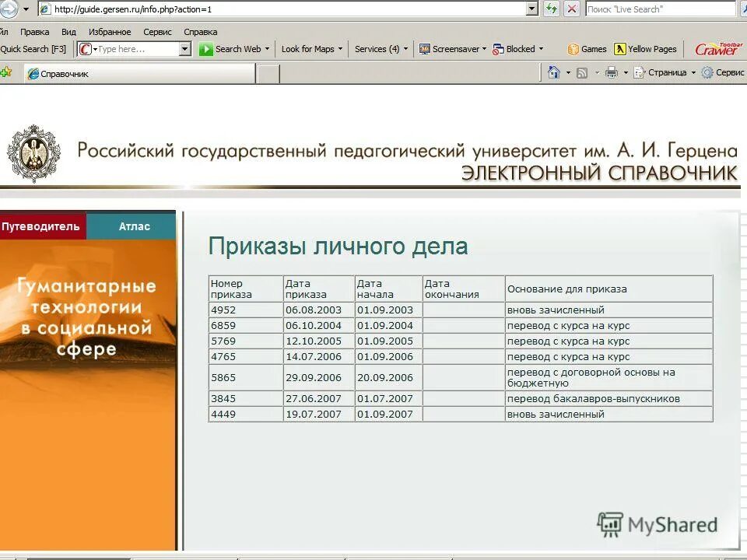Click the Home icon in the browser toolbar

(x=554, y=72)
